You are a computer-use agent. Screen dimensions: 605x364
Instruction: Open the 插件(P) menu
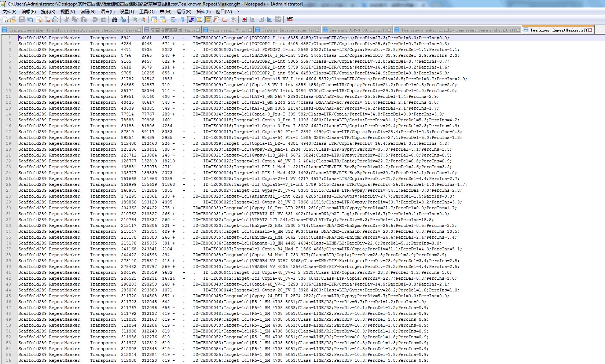203,12
